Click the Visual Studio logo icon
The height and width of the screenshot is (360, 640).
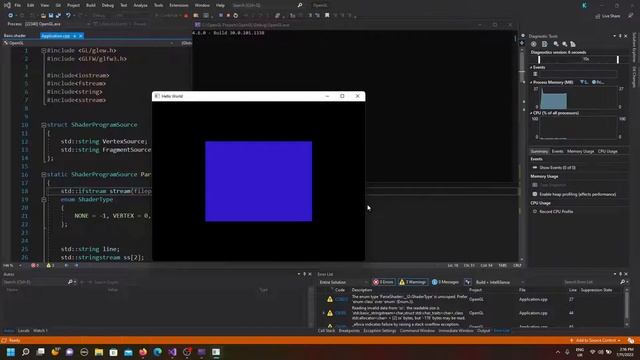pyautogui.click(x=7, y=5)
